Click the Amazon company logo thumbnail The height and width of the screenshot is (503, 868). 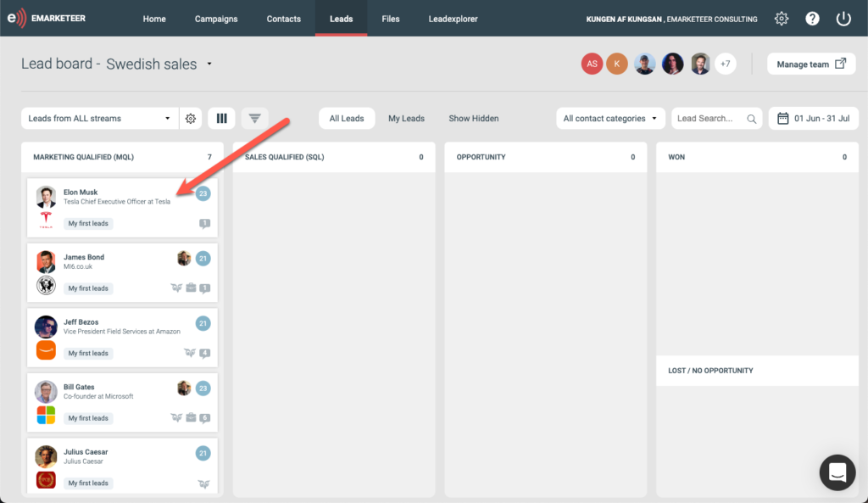46,350
